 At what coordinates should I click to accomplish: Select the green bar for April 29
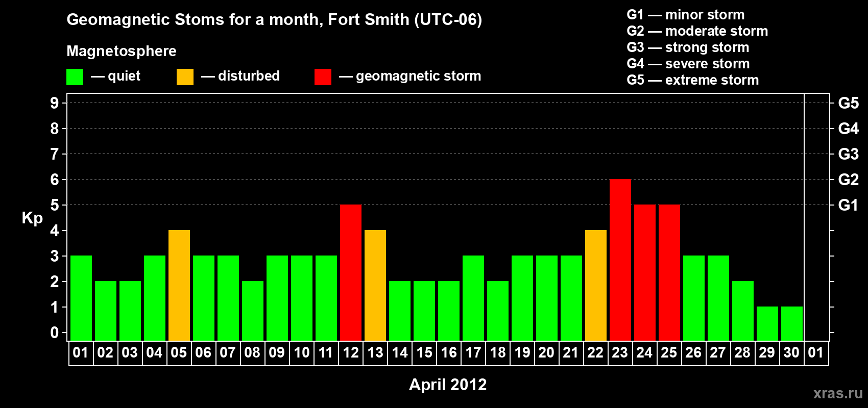tap(767, 323)
